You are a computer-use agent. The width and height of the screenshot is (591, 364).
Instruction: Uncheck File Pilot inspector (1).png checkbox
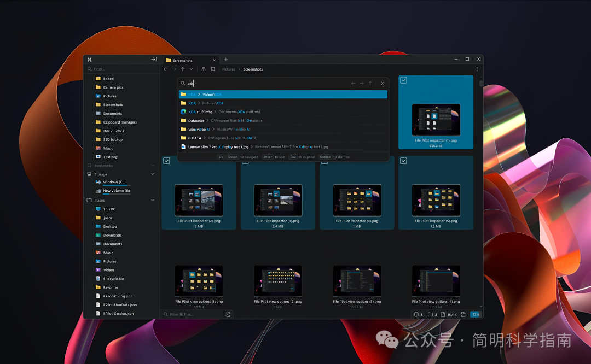coord(403,80)
